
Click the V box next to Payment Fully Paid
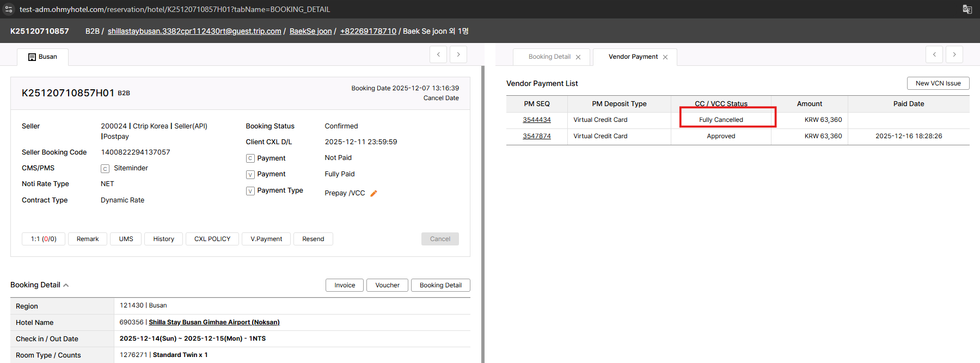[x=250, y=175]
